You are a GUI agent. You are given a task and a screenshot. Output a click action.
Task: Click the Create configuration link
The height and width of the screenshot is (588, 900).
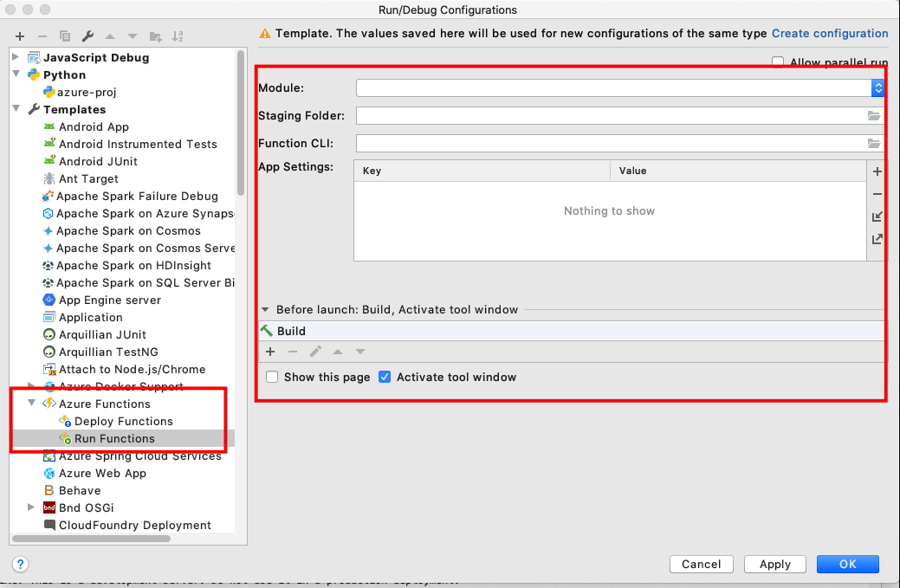click(x=829, y=33)
